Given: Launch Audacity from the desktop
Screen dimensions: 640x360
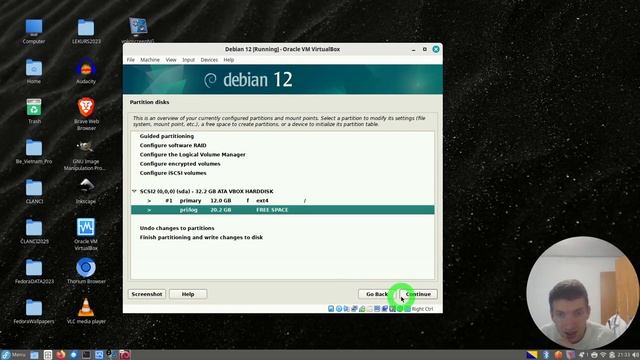Looking at the screenshot, I should click(x=86, y=71).
